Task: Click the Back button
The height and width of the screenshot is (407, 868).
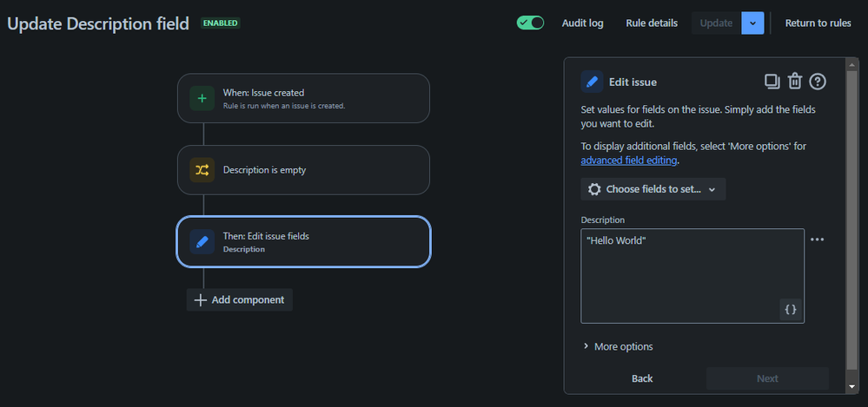Action: coord(642,378)
